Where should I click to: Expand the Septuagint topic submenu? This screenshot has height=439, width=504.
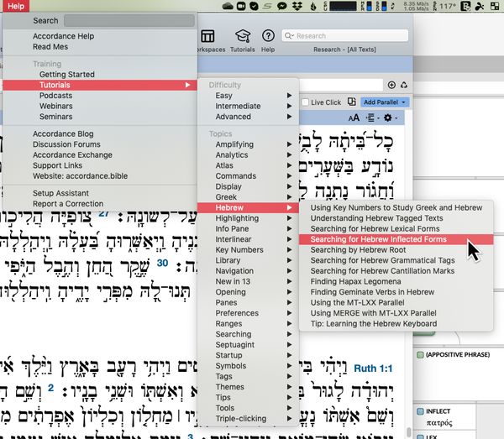pyautogui.click(x=249, y=345)
